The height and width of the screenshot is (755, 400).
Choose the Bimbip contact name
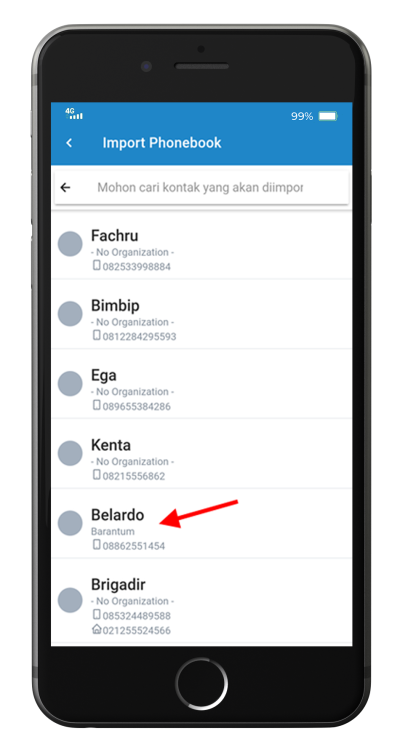[x=115, y=306]
